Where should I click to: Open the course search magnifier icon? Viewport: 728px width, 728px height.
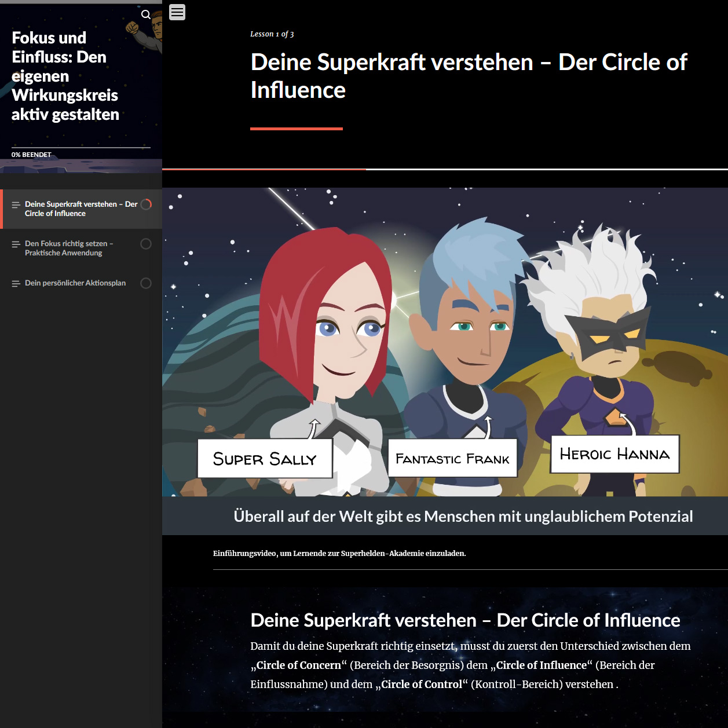tap(146, 14)
